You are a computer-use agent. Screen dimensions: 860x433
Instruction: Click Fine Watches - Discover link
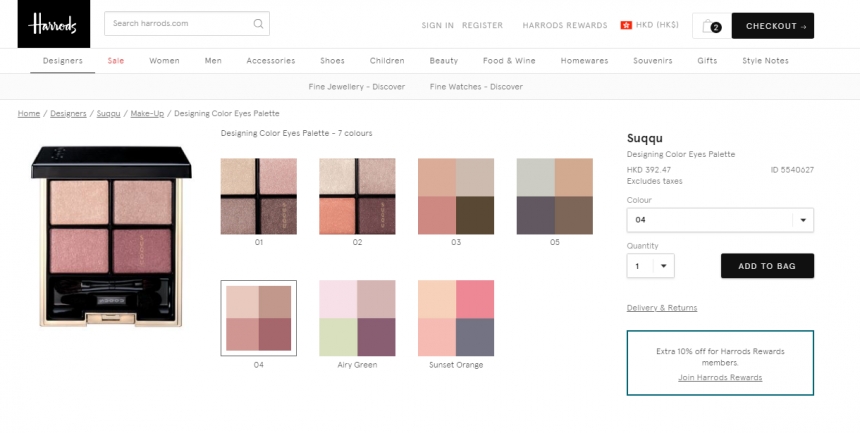coord(476,87)
